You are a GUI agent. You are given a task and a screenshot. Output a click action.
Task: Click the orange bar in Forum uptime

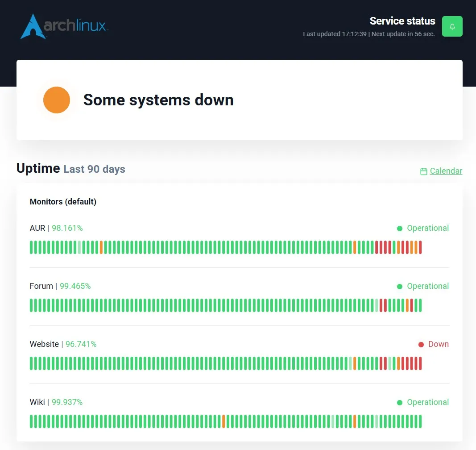pyautogui.click(x=407, y=305)
